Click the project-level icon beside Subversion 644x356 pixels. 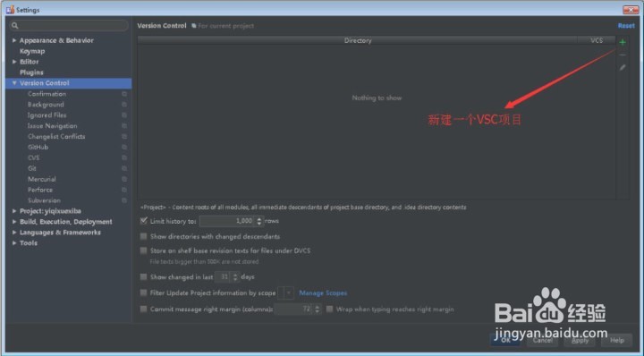(x=124, y=200)
